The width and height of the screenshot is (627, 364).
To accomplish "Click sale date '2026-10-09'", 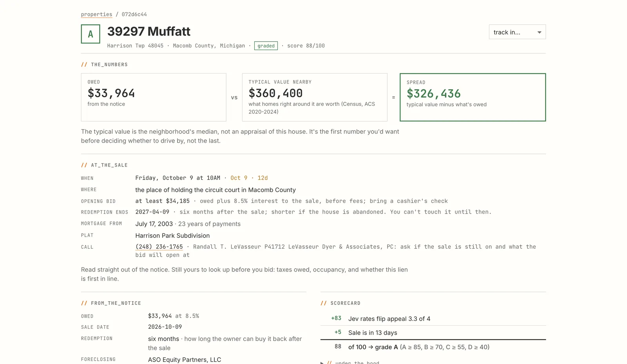I will [165, 327].
